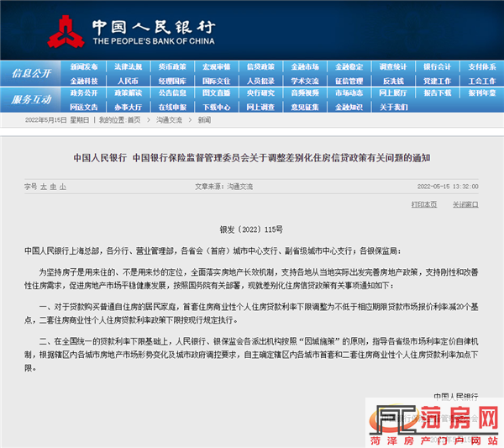Click the timestamp 2022-05-15 13:32:00
The image size is (504, 448).
pos(448,187)
